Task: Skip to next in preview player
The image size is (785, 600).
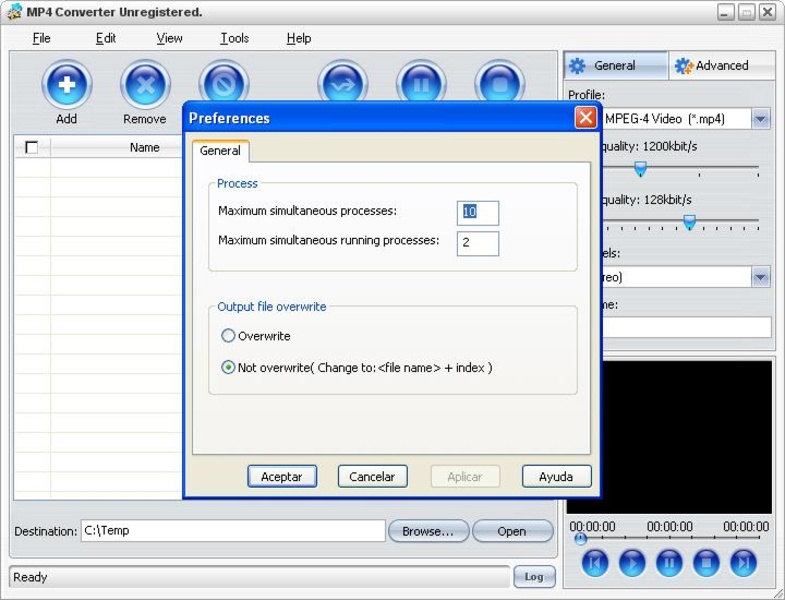Action: [x=743, y=564]
